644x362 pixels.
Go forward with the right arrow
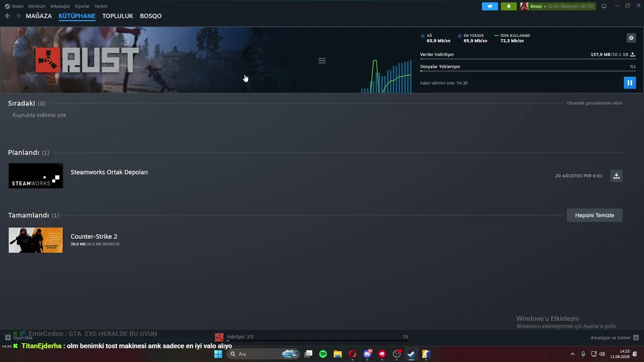coord(18,16)
